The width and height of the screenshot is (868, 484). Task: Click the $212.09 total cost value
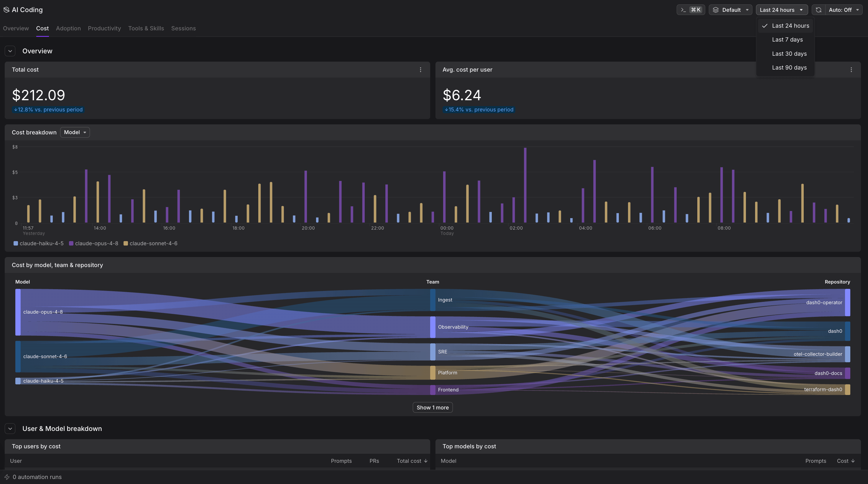[38, 95]
